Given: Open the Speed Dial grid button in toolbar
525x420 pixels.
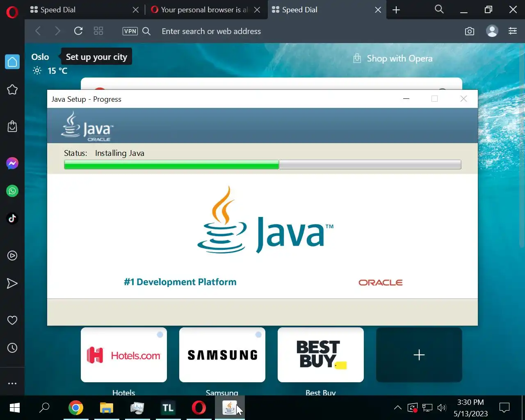Looking at the screenshot, I should point(98,31).
